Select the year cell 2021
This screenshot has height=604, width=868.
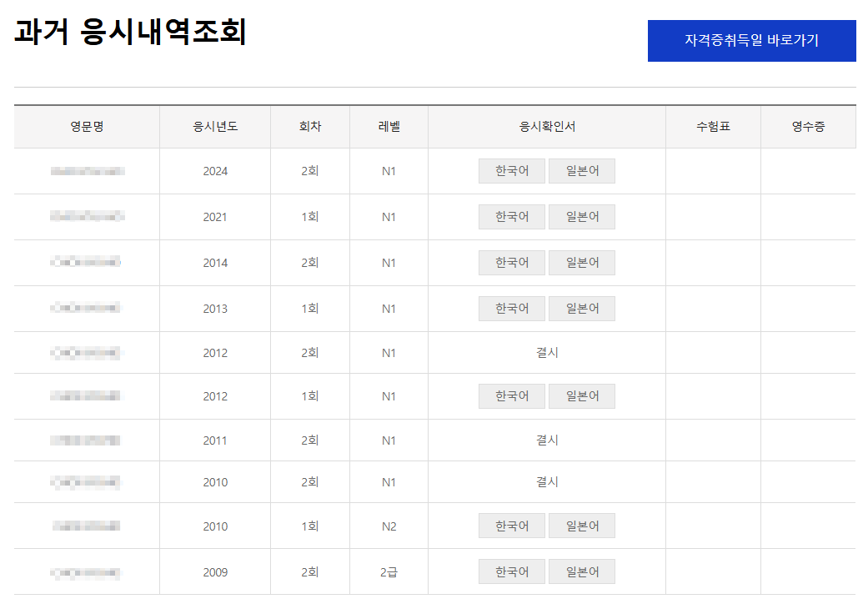pyautogui.click(x=215, y=218)
